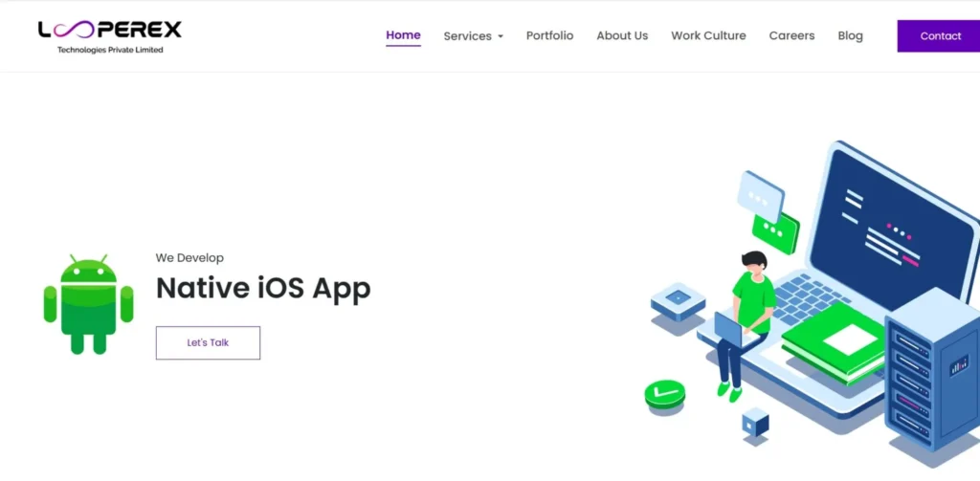The height and width of the screenshot is (481, 980).
Task: Click the small blue cube icon
Action: pyautogui.click(x=755, y=422)
